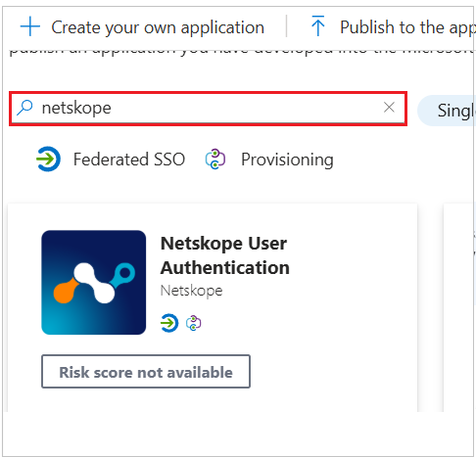Click the provisioning icon on Netskope card
Viewport: 476px width, 457px height.
tap(194, 323)
